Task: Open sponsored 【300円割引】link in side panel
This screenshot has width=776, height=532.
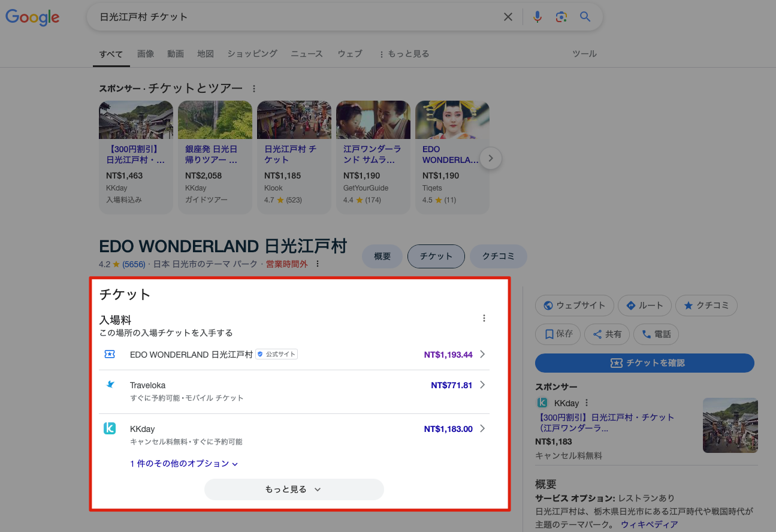Action: click(x=605, y=422)
